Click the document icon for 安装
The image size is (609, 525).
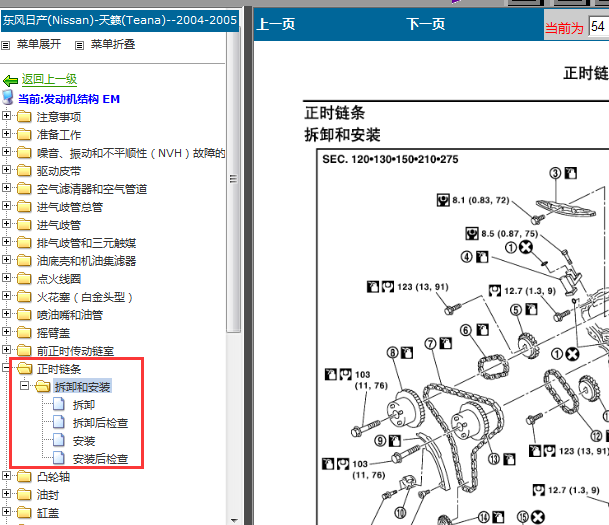point(59,440)
